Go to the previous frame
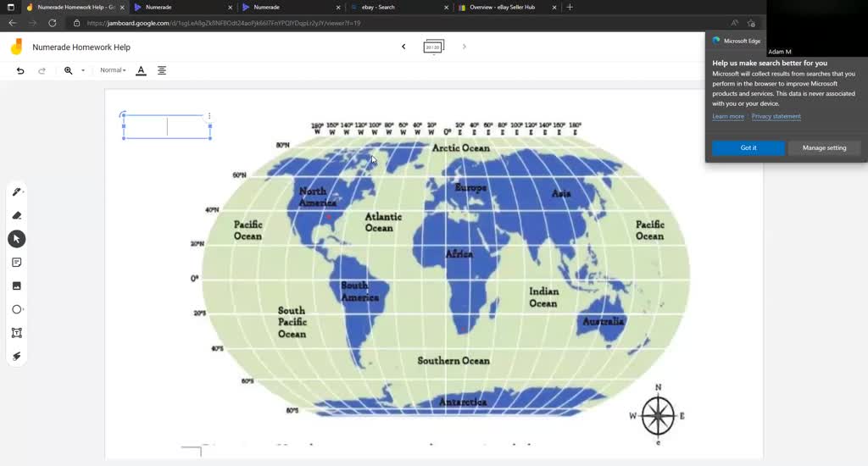Screen dimensions: 868x466 pos(403,47)
